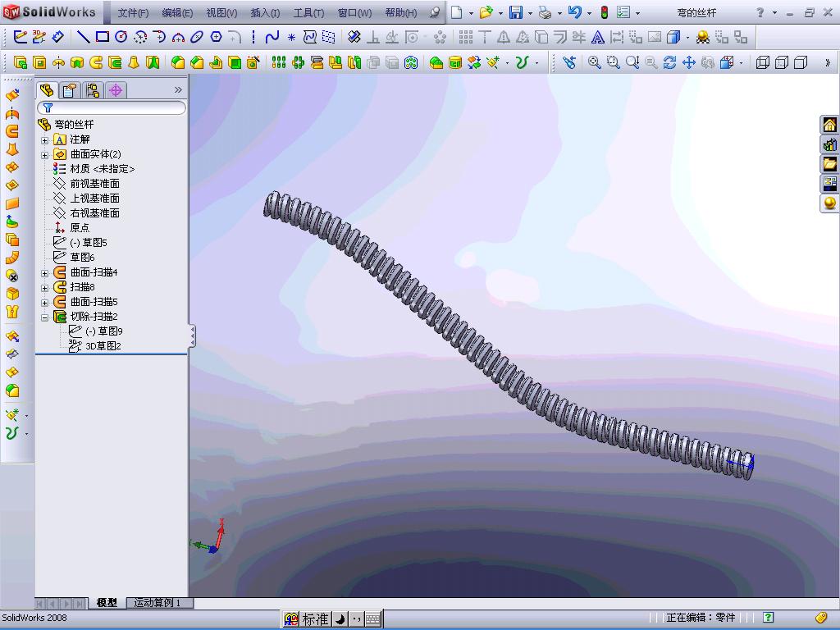
Task: Open the View Orientation dropdown arrow
Action: (x=741, y=64)
